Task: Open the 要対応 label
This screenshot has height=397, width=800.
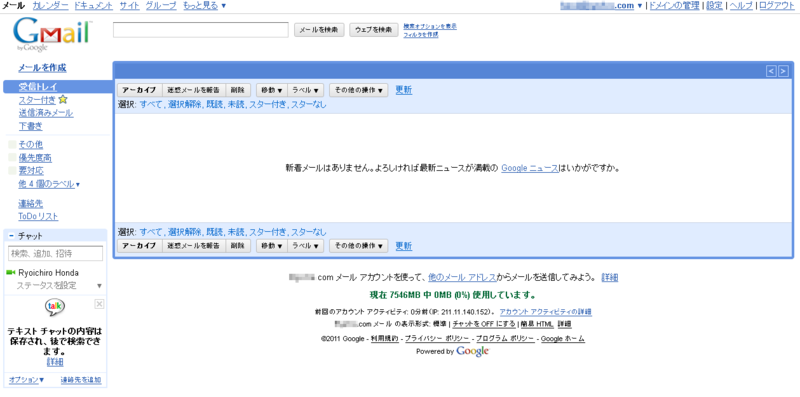Action: (31, 171)
